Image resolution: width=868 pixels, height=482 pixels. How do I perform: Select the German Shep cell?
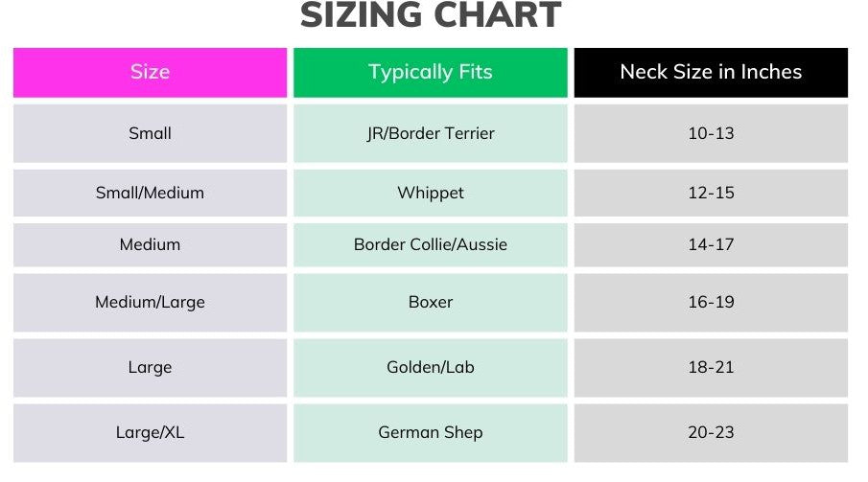tap(430, 432)
